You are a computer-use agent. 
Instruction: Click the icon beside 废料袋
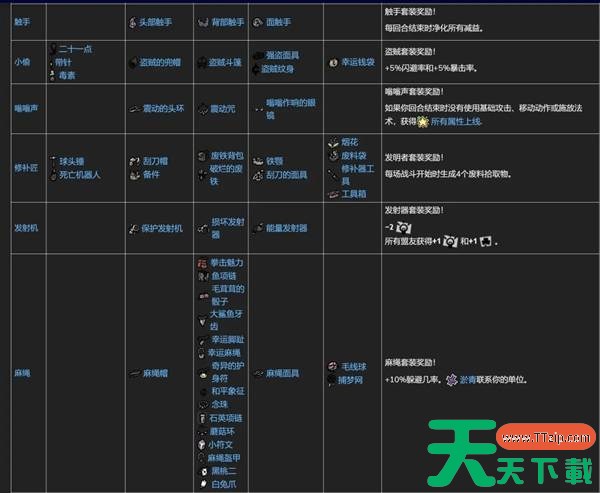pos(333,156)
